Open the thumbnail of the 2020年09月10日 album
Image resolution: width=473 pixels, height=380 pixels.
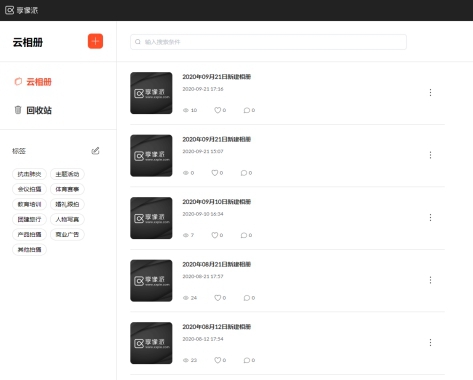[x=151, y=218]
